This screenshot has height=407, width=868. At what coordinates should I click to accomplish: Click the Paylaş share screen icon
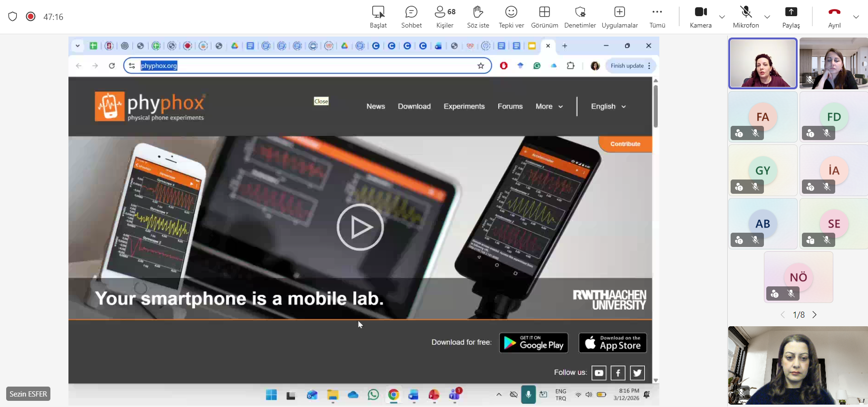[791, 17]
